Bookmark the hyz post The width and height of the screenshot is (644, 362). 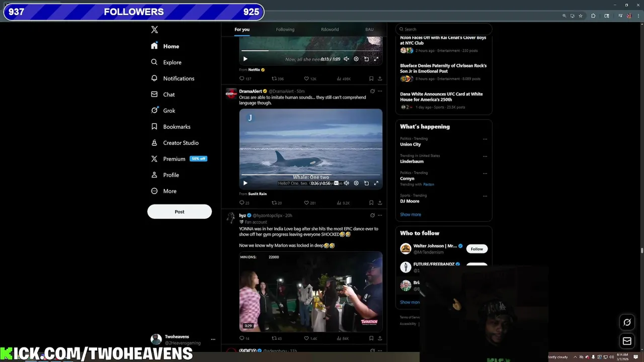click(371, 338)
